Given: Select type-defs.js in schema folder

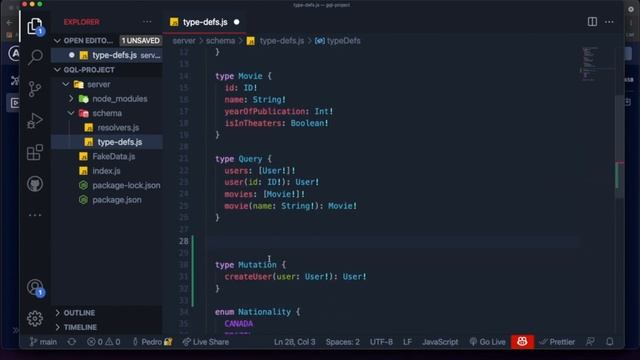Looking at the screenshot, I should coord(107,142).
